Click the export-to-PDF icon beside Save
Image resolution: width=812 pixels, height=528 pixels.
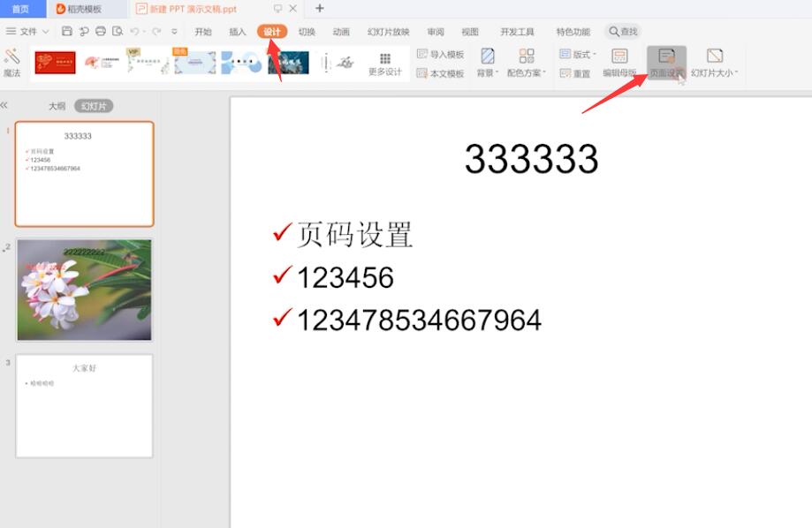[83, 31]
